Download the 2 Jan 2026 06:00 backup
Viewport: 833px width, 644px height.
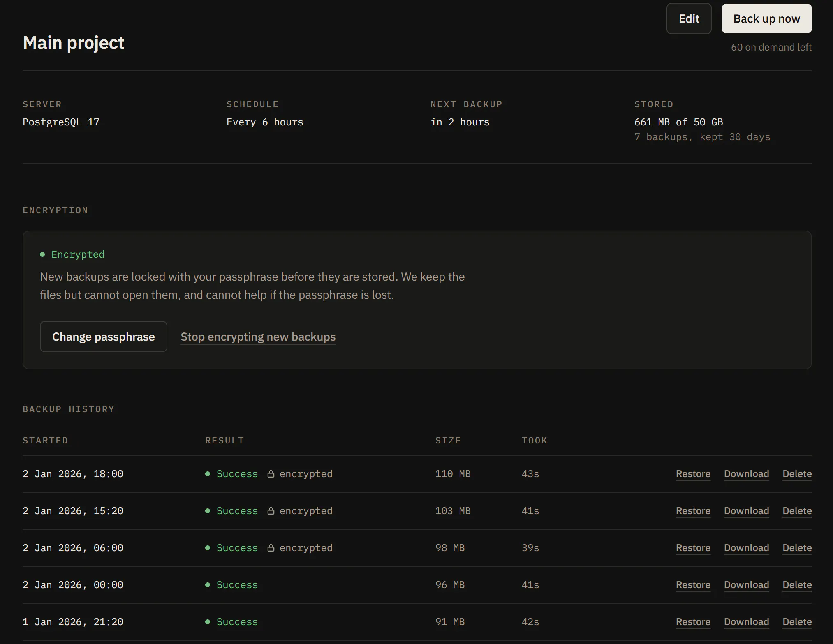point(746,548)
